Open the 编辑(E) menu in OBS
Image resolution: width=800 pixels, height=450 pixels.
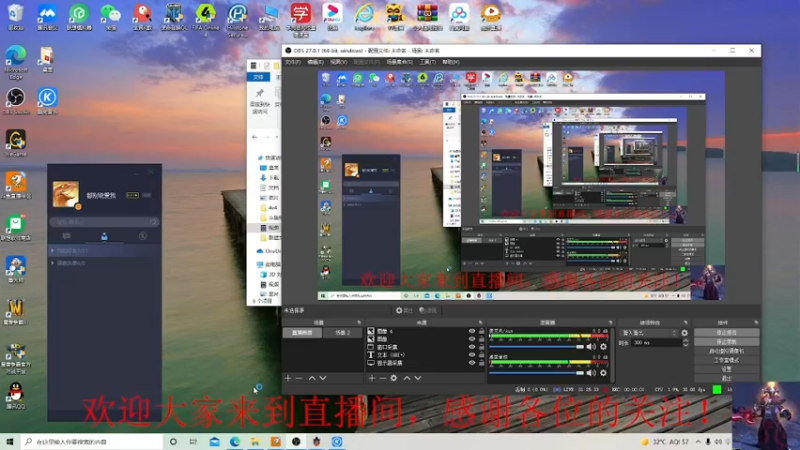click(x=315, y=62)
